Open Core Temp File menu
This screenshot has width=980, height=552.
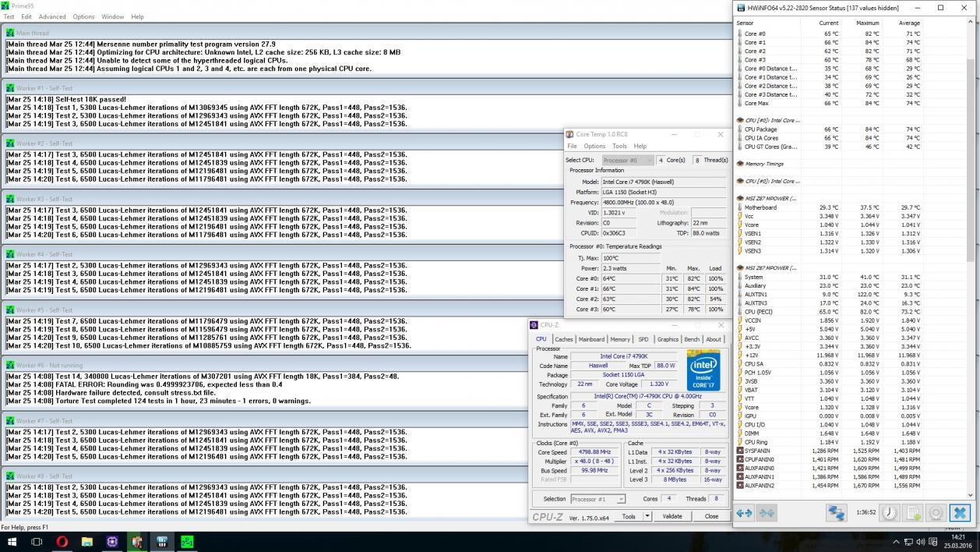[572, 146]
